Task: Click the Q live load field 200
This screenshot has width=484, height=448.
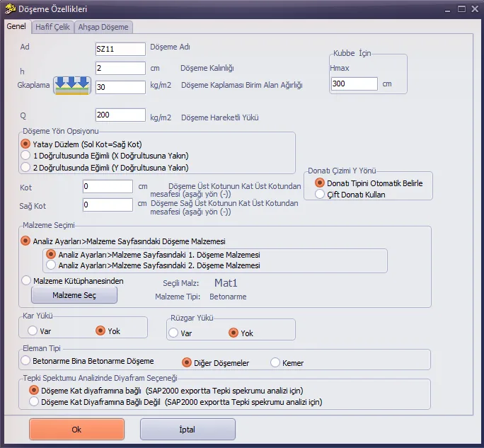Action: pyautogui.click(x=120, y=115)
